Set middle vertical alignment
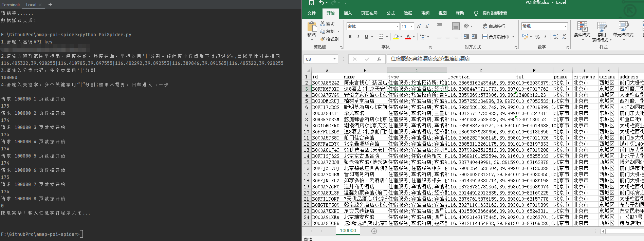The image size is (644, 241). [x=448, y=26]
